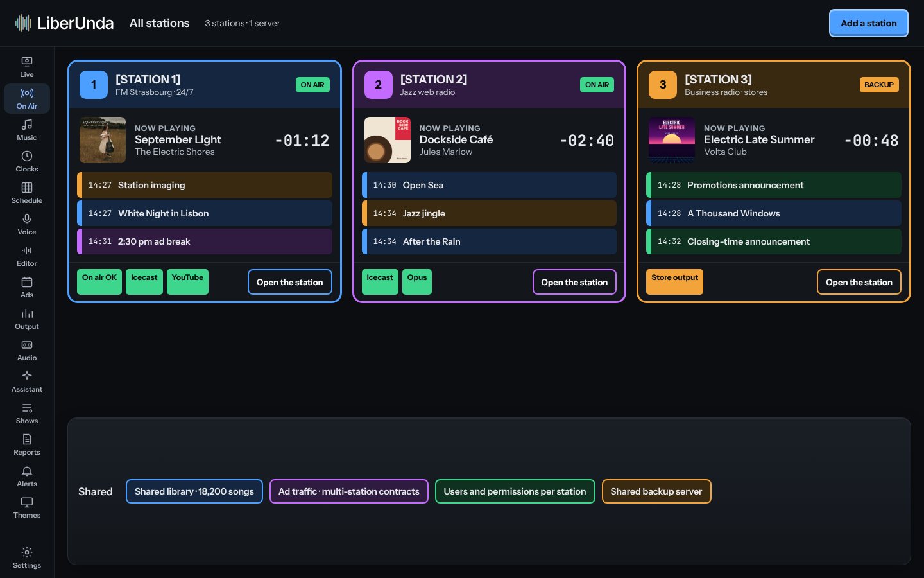Go to Clocks in the sidebar

pyautogui.click(x=27, y=161)
